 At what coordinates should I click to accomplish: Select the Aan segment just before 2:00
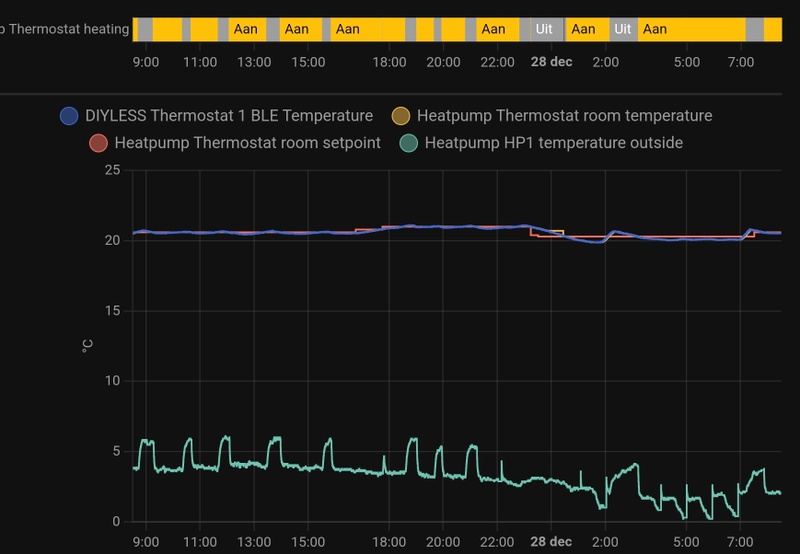pyautogui.click(x=587, y=29)
